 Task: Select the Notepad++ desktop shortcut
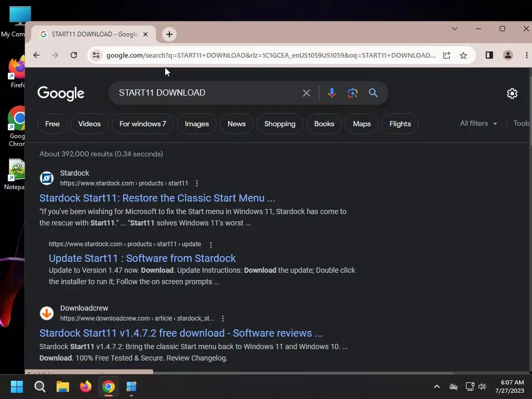click(x=15, y=175)
